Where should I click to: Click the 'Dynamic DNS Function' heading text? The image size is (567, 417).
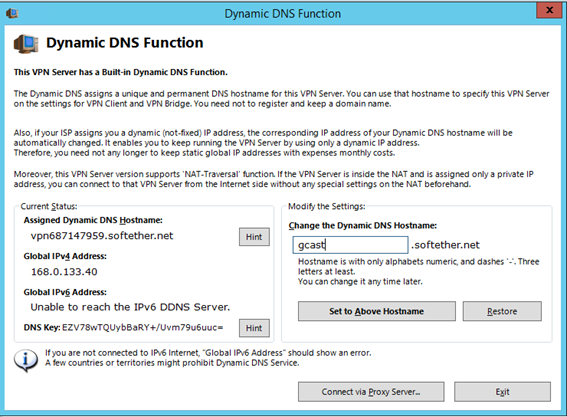click(125, 43)
